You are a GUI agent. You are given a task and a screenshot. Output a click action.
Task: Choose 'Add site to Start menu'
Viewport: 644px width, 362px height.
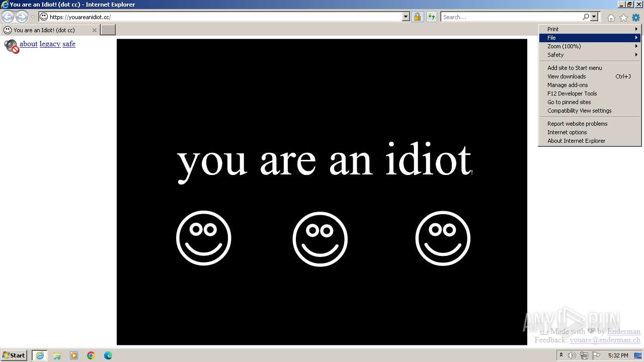590,68
